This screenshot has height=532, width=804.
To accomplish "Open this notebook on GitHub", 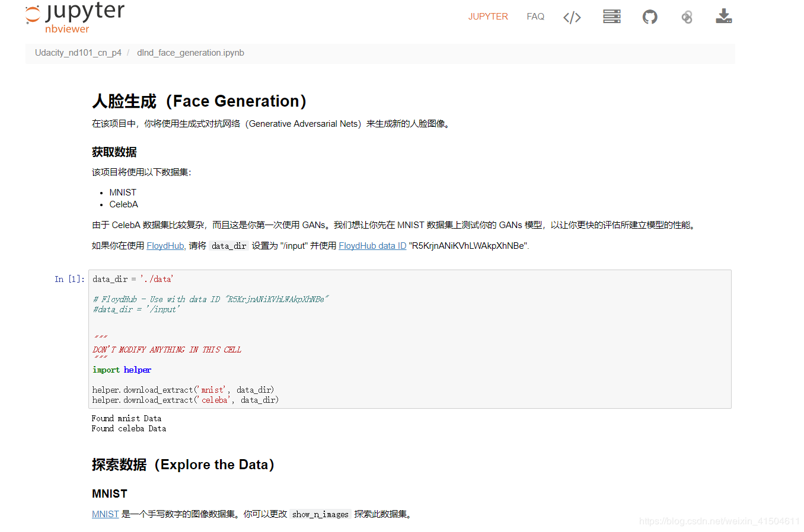I will [650, 17].
